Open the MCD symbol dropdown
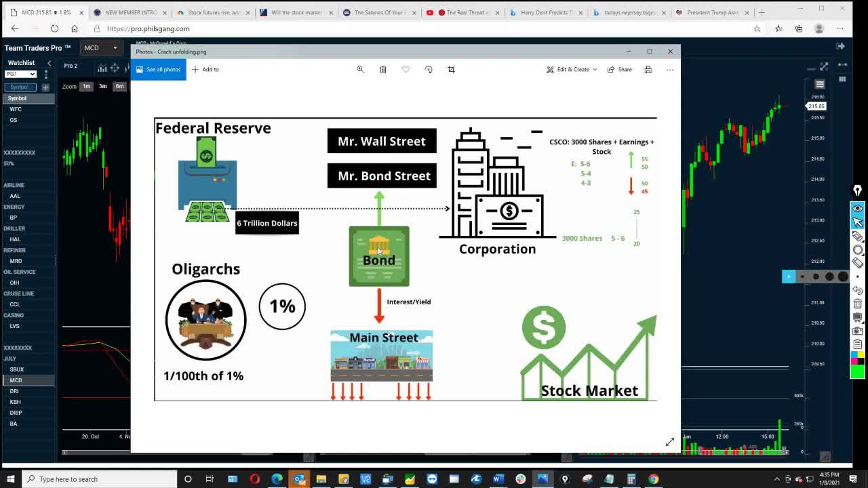 coord(100,48)
